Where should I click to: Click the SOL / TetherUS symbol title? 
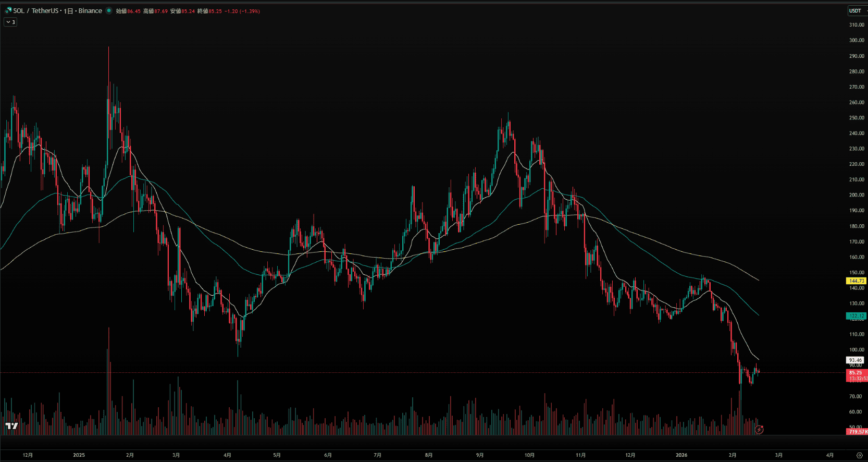tap(35, 10)
